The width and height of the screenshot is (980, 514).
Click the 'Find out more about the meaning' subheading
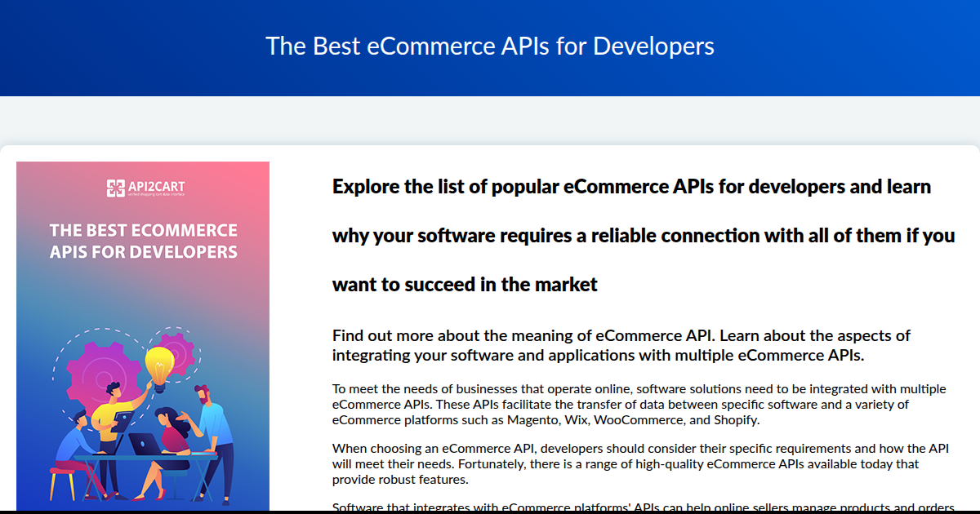coord(621,345)
